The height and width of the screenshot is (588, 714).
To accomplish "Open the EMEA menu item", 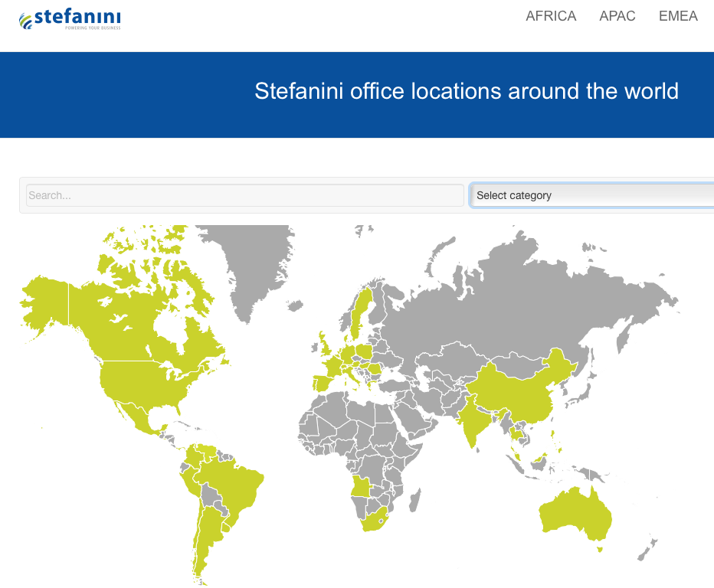I will (x=678, y=16).
